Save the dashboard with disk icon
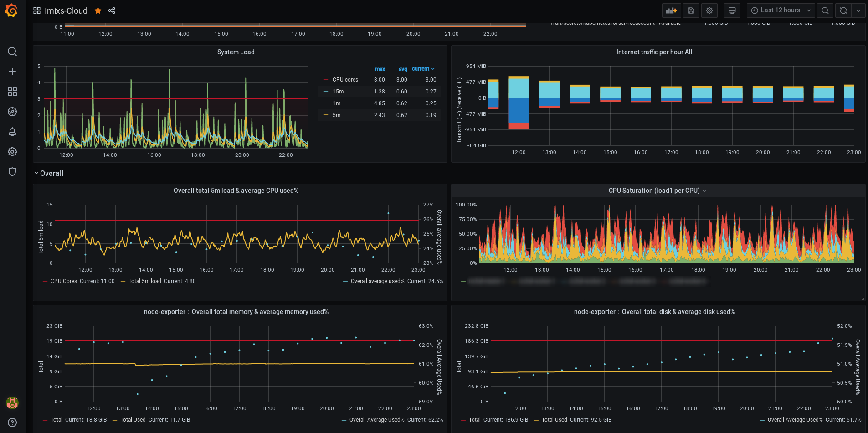Image resolution: width=868 pixels, height=433 pixels. [691, 10]
